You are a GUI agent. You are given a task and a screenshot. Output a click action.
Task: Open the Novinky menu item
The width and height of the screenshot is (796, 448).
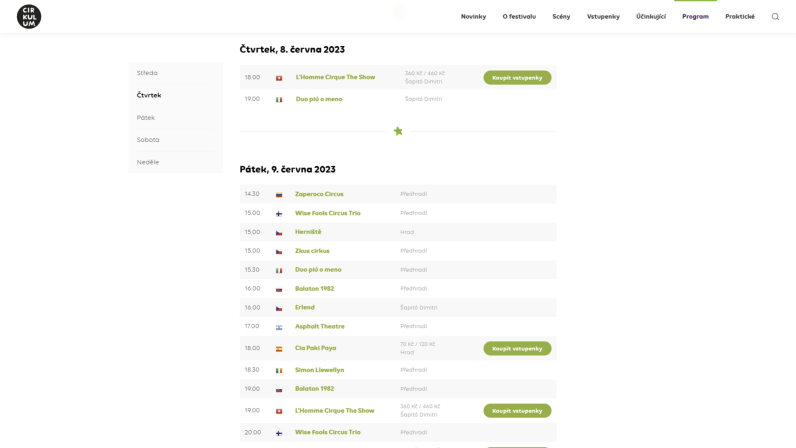[473, 16]
